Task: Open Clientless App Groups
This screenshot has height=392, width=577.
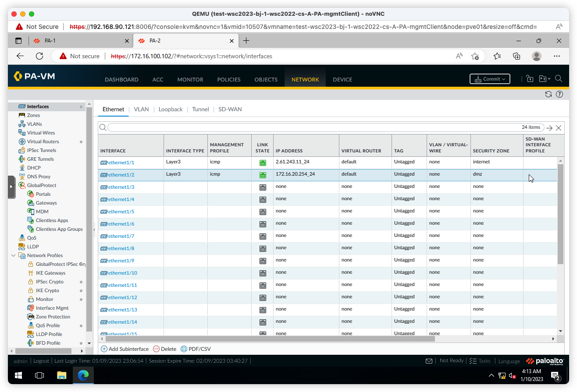Action: pyautogui.click(x=55, y=229)
